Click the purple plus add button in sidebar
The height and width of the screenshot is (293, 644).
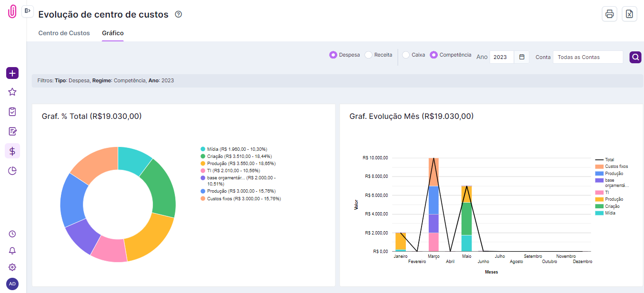pos(12,73)
